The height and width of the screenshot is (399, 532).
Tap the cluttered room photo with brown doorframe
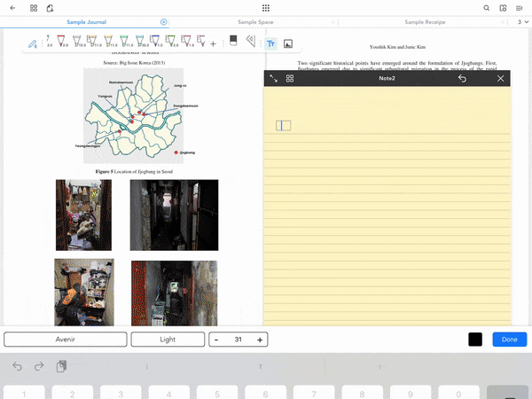83,215
